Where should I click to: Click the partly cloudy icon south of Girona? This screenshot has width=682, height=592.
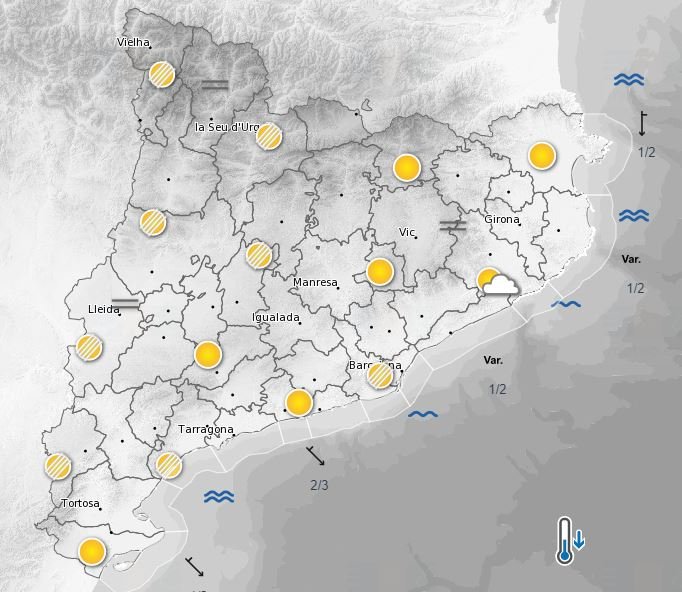coord(498,282)
